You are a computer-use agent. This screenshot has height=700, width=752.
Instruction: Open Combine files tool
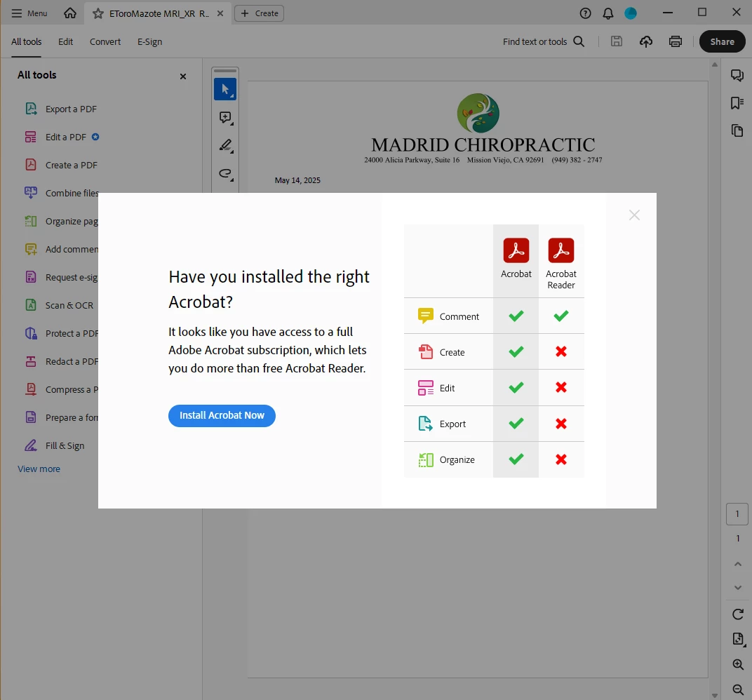(x=61, y=193)
